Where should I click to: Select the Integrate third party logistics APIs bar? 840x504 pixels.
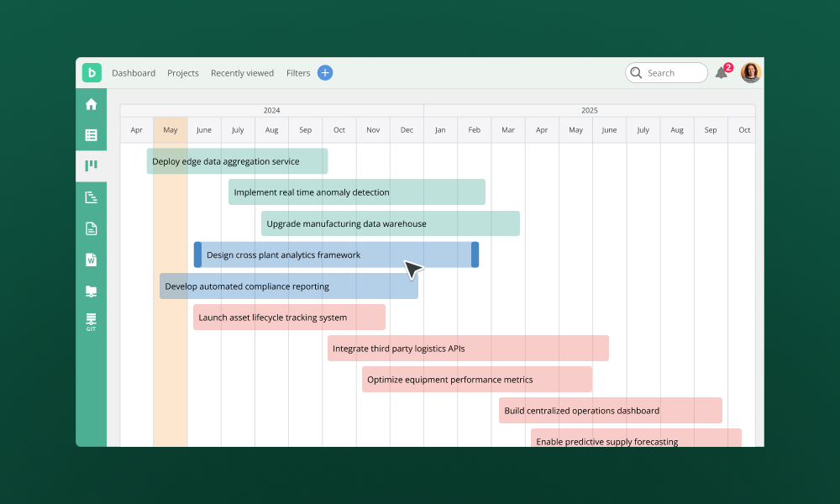pos(468,349)
